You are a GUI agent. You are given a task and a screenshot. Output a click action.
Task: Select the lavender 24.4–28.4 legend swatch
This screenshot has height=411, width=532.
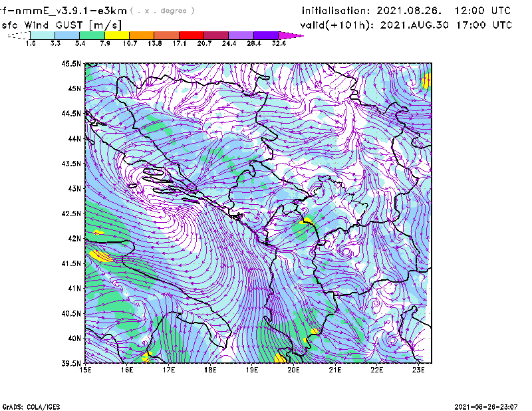(x=241, y=35)
